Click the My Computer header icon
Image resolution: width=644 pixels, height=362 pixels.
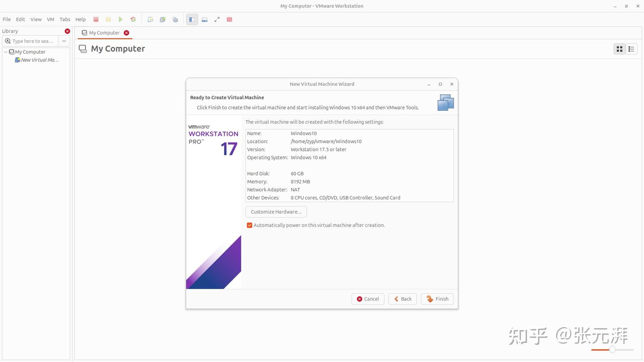coord(83,49)
